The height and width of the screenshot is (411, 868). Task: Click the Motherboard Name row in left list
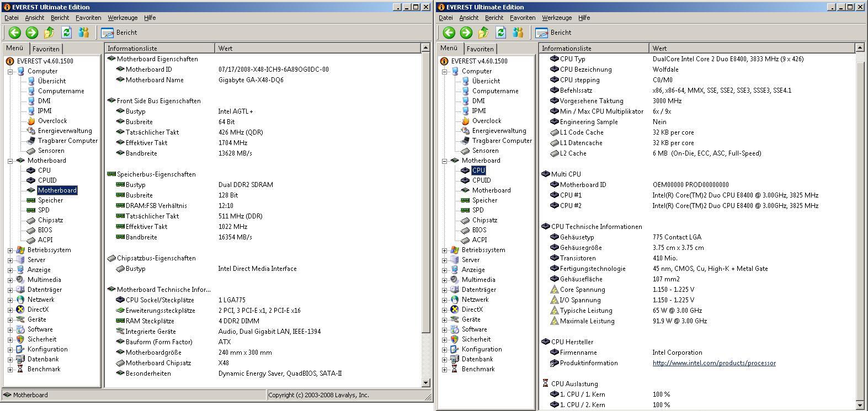263,80
